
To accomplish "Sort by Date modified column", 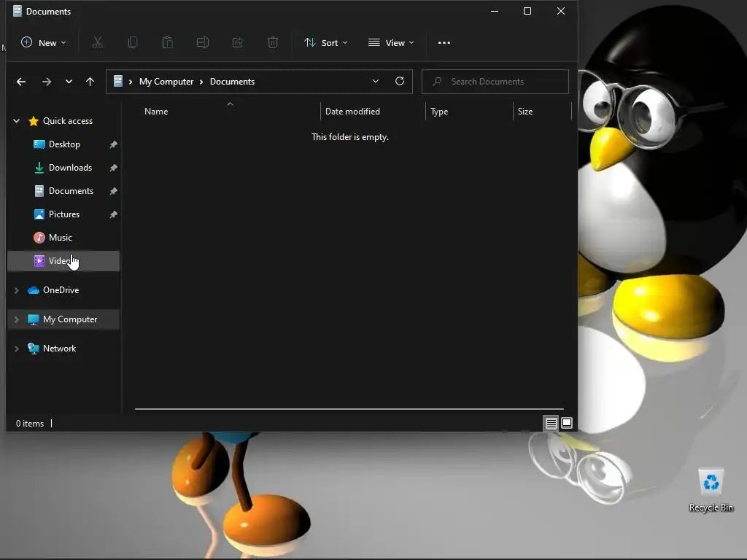I will tap(352, 112).
